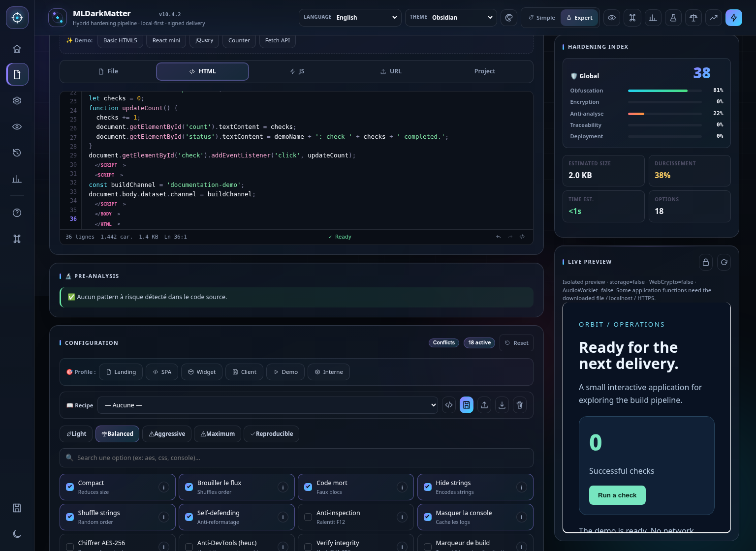This screenshot has width=756, height=551.
Task: Click the Conflicts badge
Action: pos(444,343)
